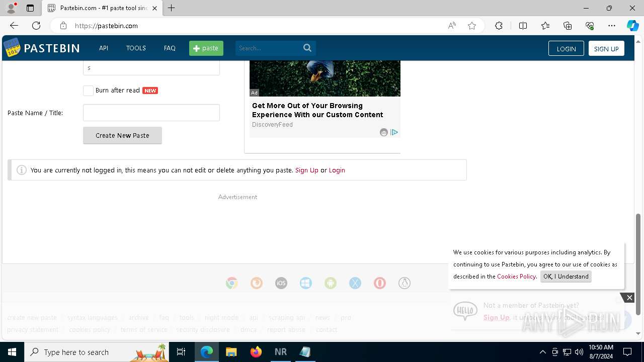The height and width of the screenshot is (362, 644).
Task: Open footer link night mode
Action: [221, 318]
